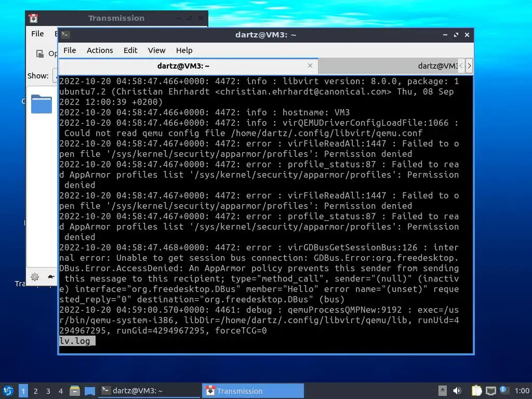Open the terminal Help menu
The height and width of the screenshot is (399, 532).
[x=184, y=50]
